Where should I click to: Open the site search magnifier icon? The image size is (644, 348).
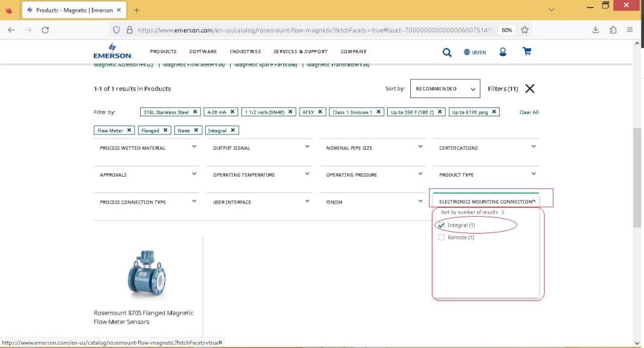click(x=447, y=52)
